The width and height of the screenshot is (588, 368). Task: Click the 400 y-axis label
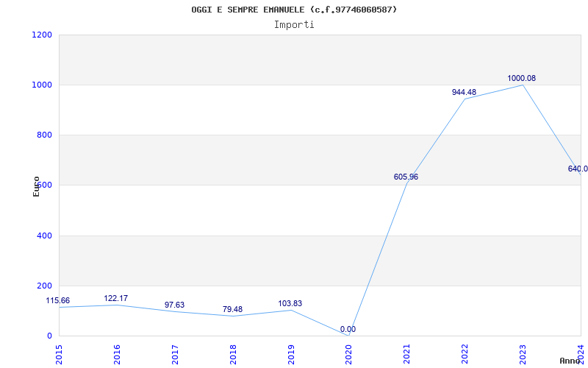point(44,236)
